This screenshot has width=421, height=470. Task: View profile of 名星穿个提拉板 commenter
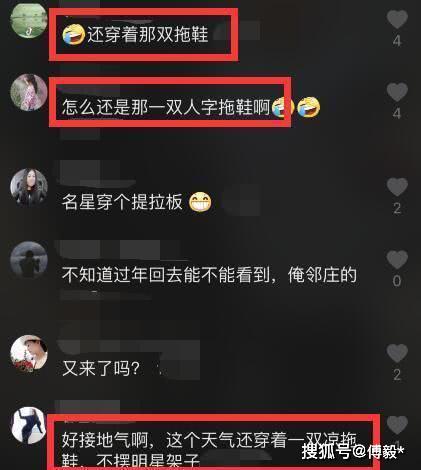[x=29, y=187]
